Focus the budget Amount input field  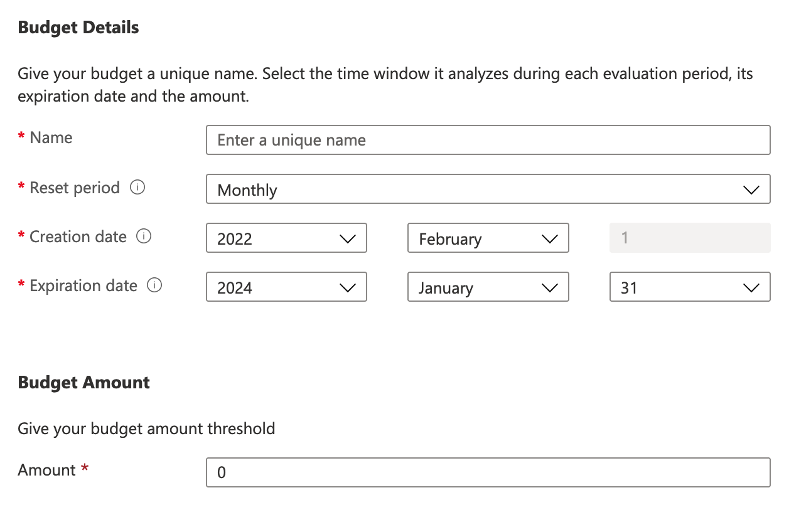[x=488, y=472]
